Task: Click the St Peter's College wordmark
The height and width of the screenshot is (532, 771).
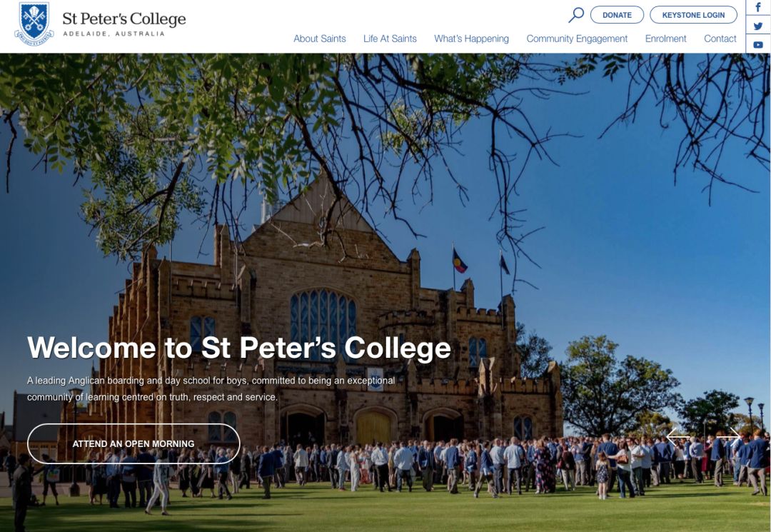Action: click(x=124, y=23)
